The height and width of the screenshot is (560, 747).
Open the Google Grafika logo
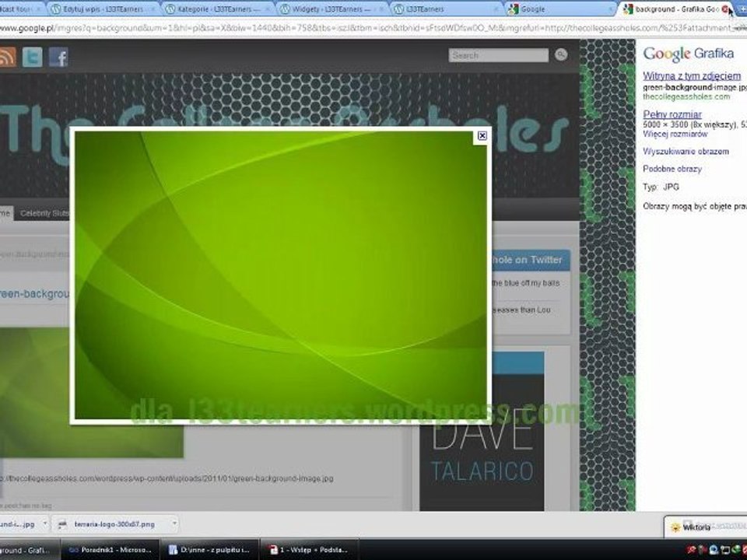pos(688,54)
